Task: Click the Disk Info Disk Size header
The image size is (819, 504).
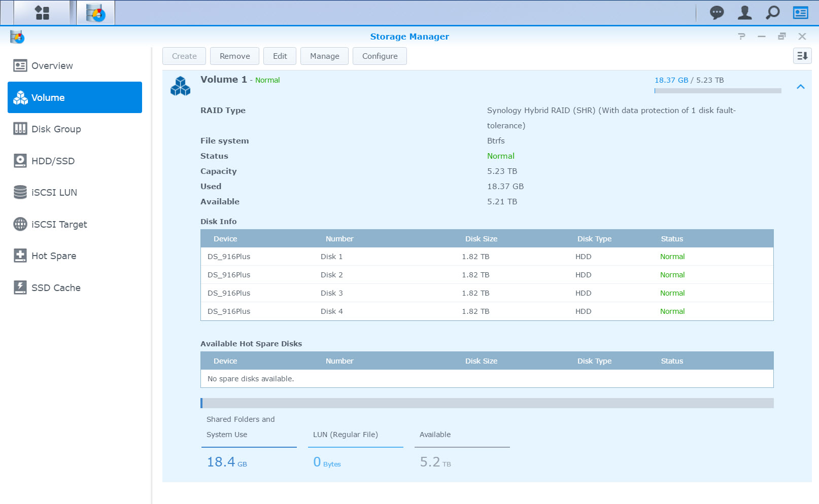Action: coord(481,239)
